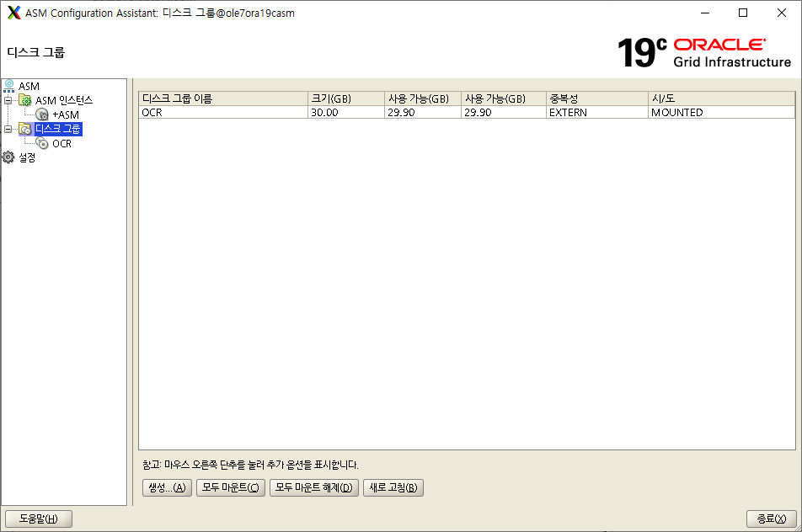Select 디스크 그룹 in the tree
This screenshot has width=802, height=532.
tap(58, 129)
